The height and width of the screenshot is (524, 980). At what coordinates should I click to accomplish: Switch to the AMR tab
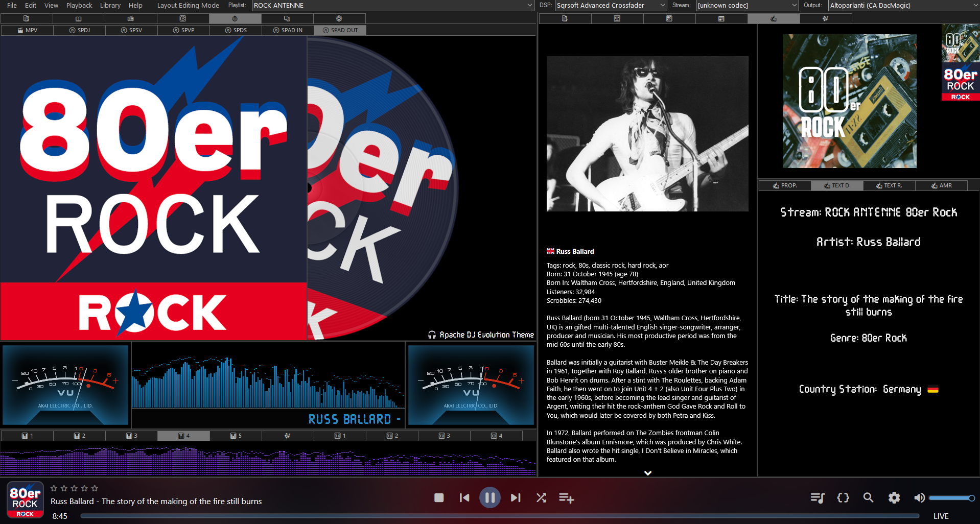click(941, 185)
